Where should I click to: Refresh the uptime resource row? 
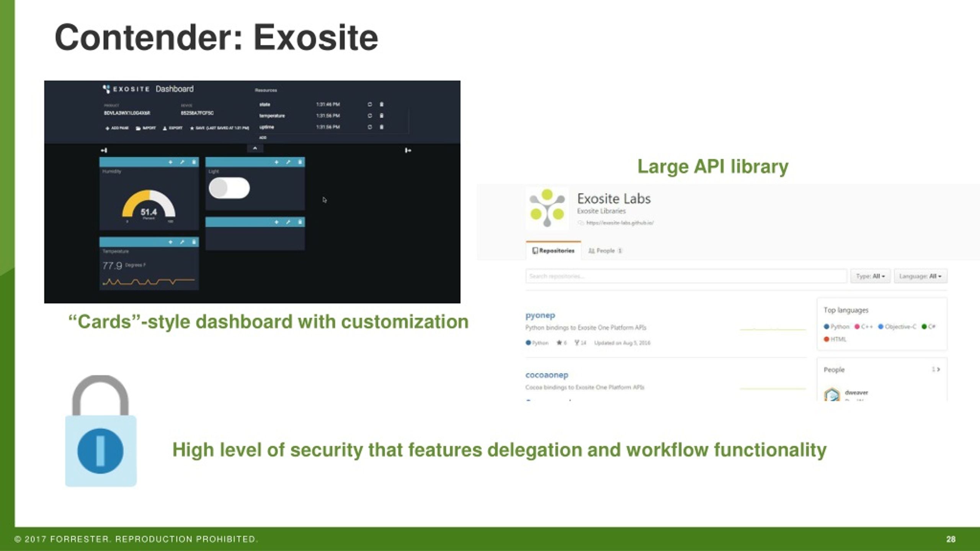point(370,127)
